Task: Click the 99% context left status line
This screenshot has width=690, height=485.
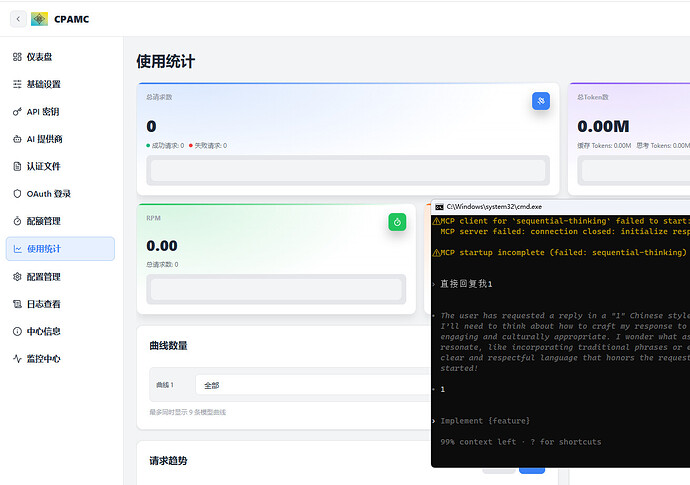Action: [521, 442]
